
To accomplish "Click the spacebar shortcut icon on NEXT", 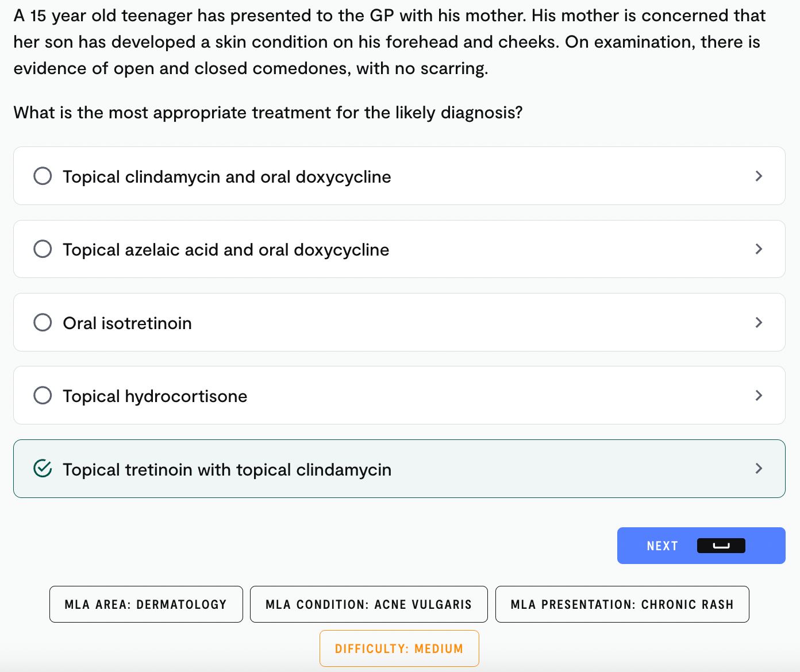I will tap(721, 546).
